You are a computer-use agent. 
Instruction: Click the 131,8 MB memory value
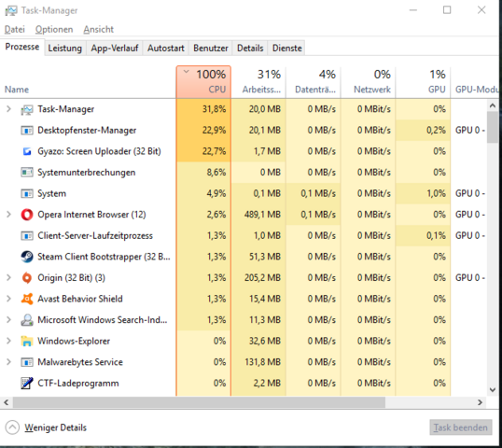tap(262, 362)
